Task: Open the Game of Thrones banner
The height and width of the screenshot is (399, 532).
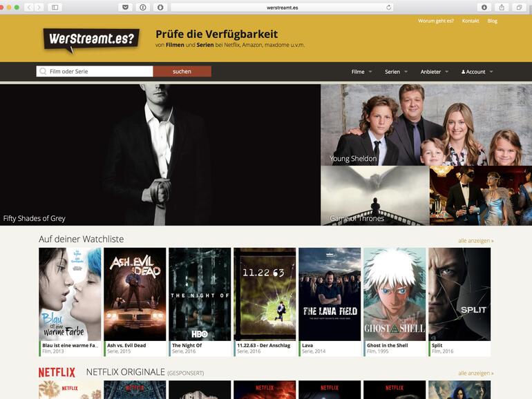Action: point(375,195)
